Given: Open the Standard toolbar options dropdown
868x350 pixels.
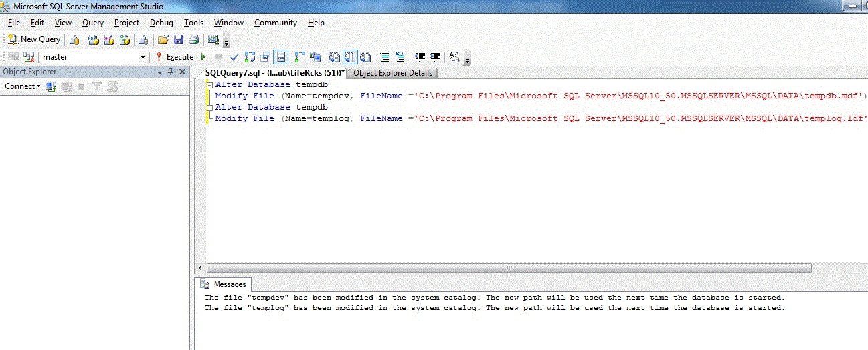Looking at the screenshot, I should (226, 42).
